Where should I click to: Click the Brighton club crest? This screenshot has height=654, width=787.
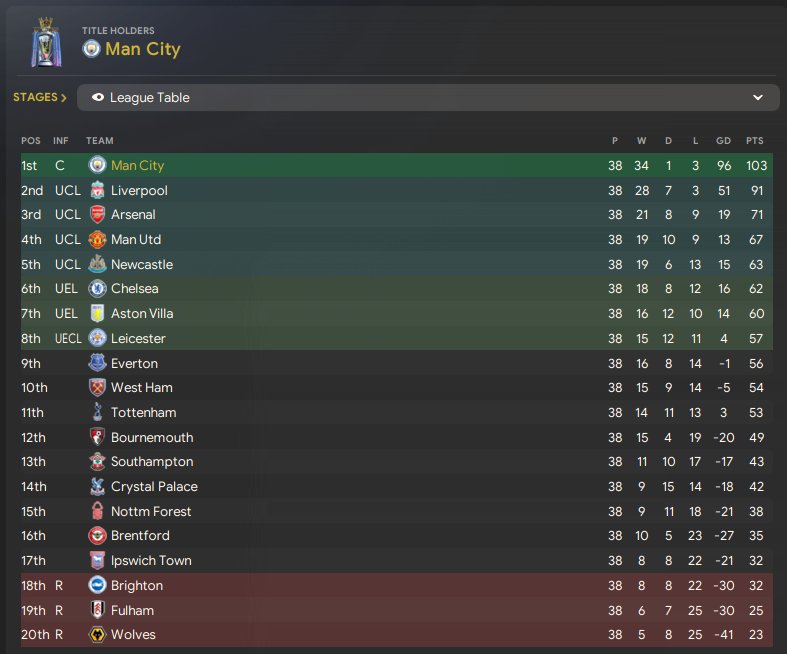click(97, 585)
